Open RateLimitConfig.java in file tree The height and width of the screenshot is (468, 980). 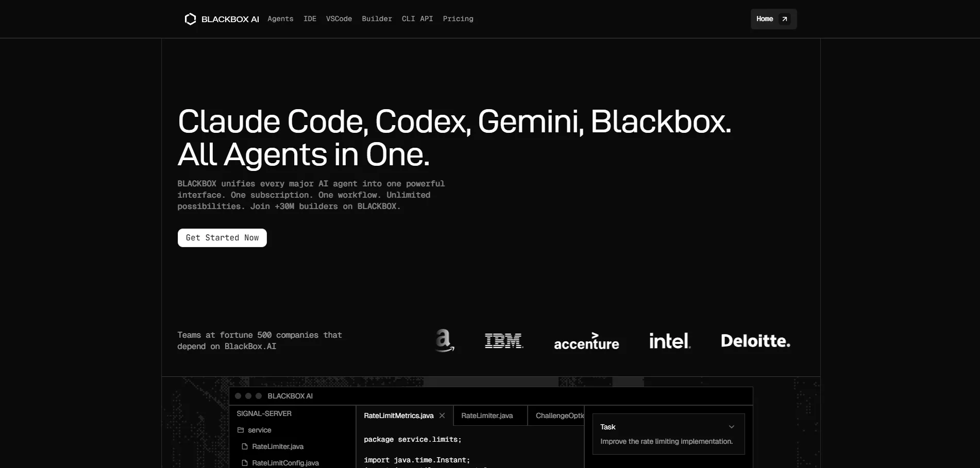285,463
